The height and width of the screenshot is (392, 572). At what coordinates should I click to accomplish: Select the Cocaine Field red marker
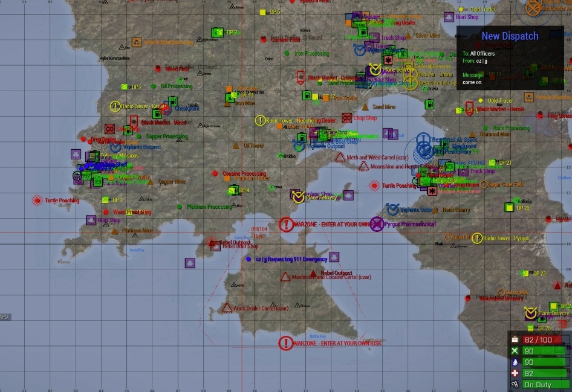[x=264, y=39]
